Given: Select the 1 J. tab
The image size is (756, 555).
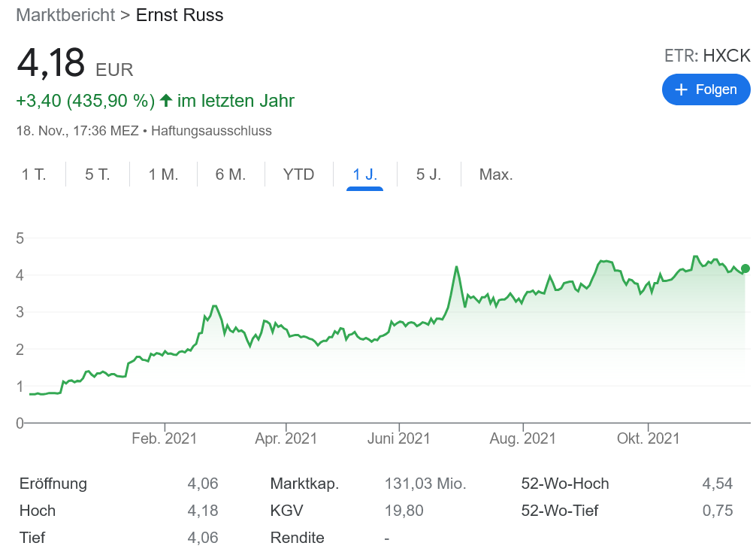Looking at the screenshot, I should [x=365, y=174].
